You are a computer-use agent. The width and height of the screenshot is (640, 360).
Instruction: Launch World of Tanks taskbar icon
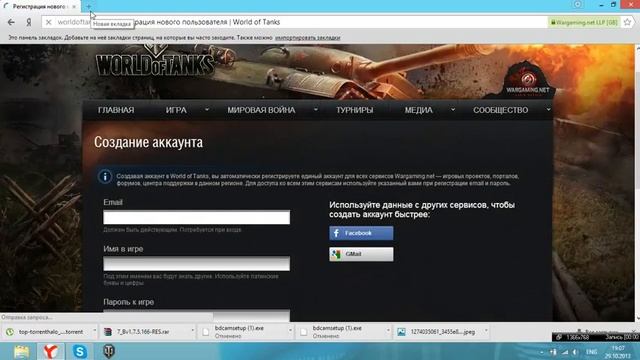pos(109,351)
